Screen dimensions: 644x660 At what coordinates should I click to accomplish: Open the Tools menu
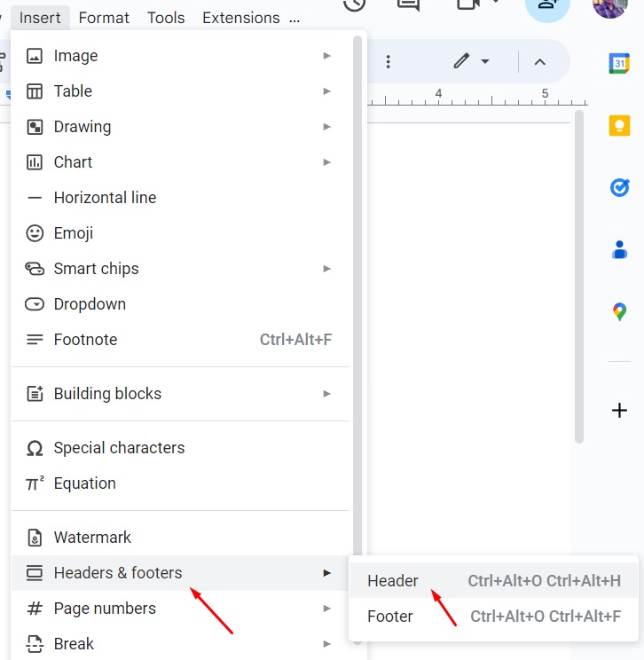[x=166, y=18]
